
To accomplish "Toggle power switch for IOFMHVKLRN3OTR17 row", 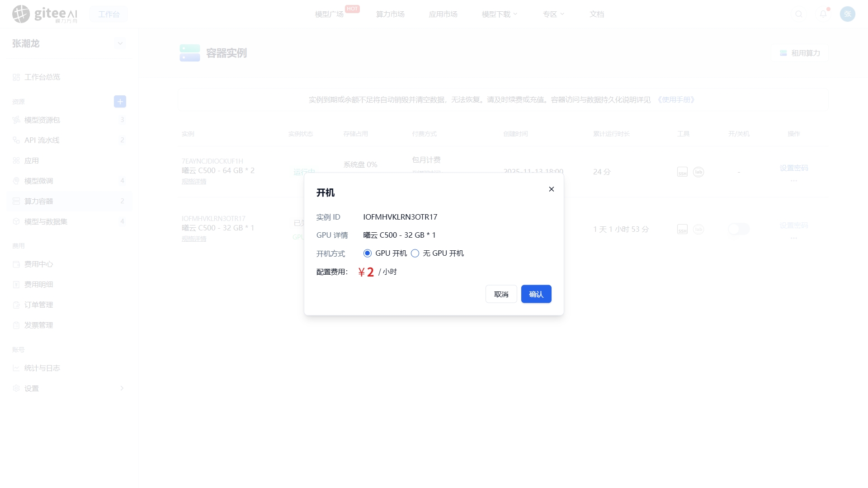I will (x=739, y=229).
